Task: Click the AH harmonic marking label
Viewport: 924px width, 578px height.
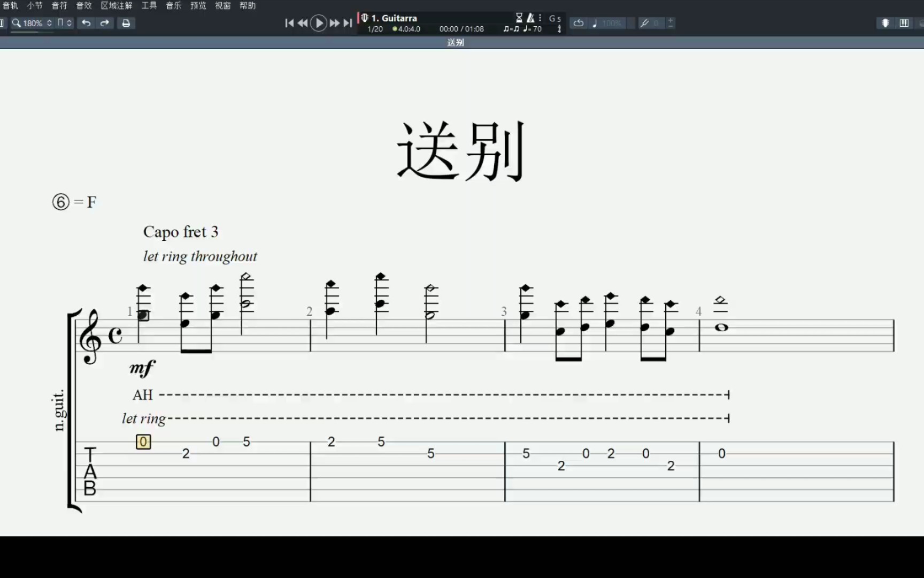Action: click(x=143, y=395)
